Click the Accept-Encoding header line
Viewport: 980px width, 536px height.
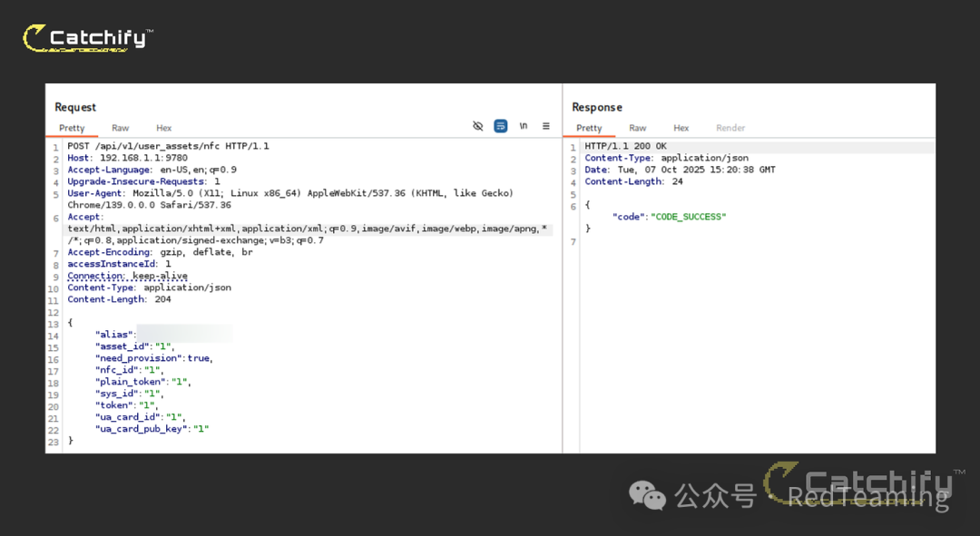pyautogui.click(x=160, y=252)
